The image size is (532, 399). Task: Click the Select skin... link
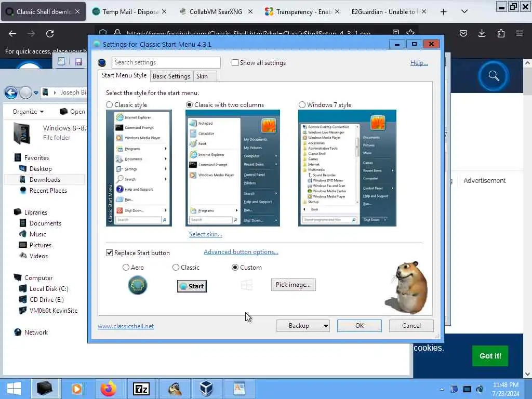tap(206, 234)
